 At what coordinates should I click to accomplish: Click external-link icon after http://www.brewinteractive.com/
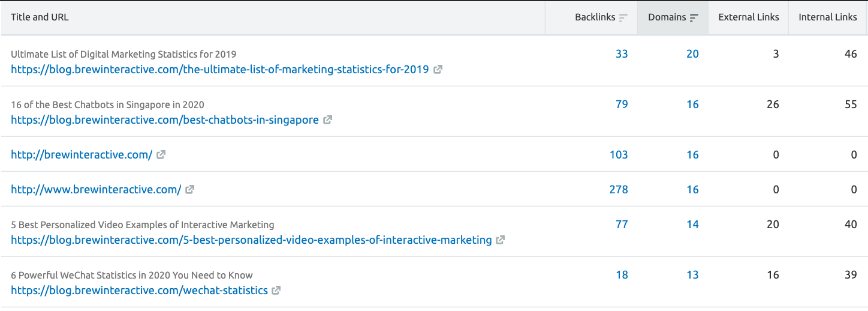pyautogui.click(x=189, y=190)
